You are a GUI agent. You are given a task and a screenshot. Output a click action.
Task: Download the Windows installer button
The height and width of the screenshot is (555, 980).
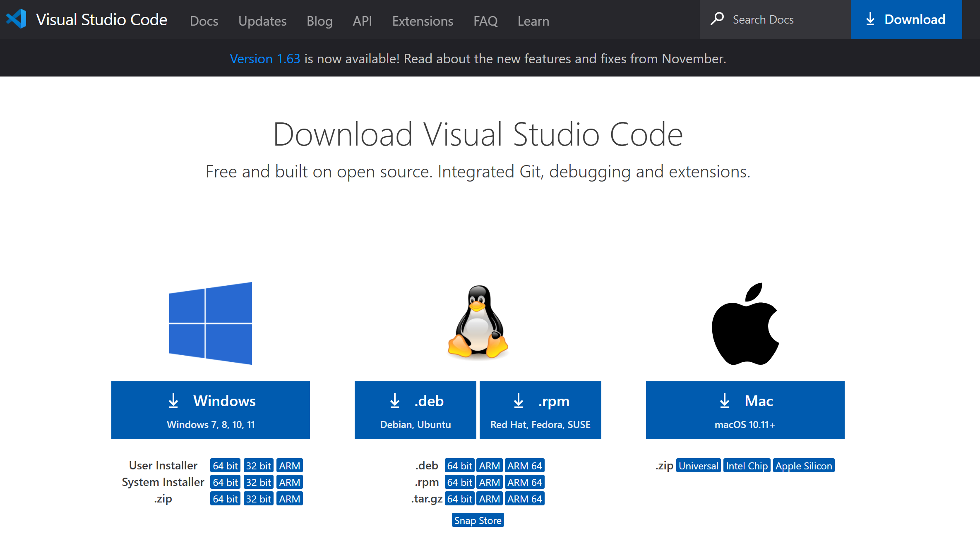211,410
